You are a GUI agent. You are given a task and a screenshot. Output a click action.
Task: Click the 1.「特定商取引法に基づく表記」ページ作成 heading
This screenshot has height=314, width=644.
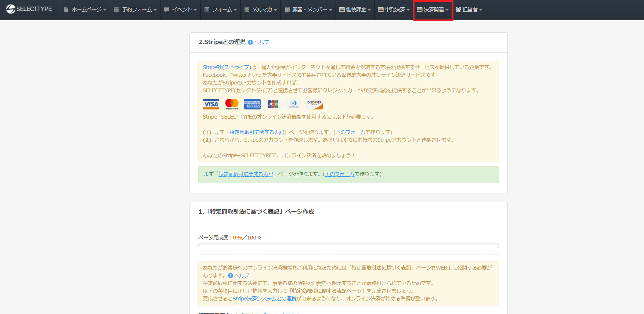point(256,212)
